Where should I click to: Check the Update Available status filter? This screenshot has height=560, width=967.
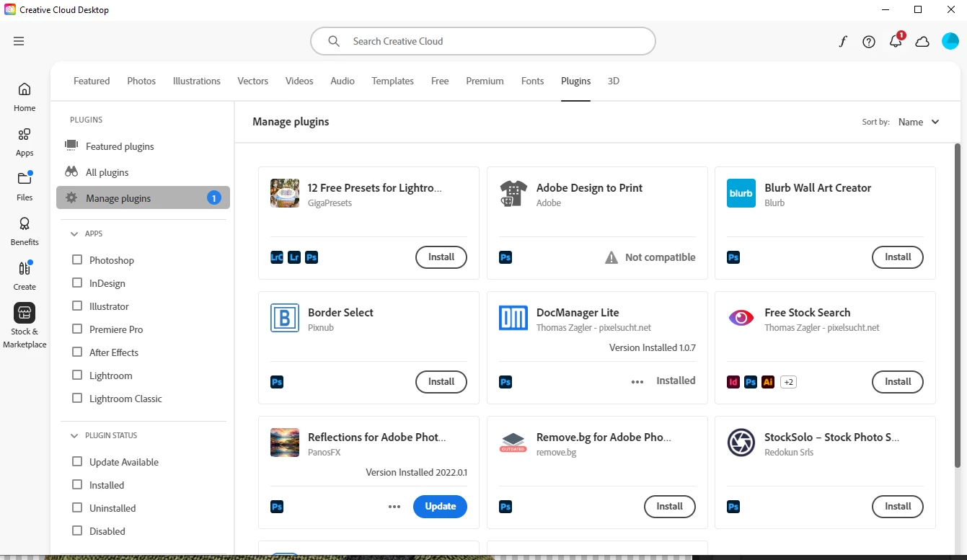tap(77, 461)
